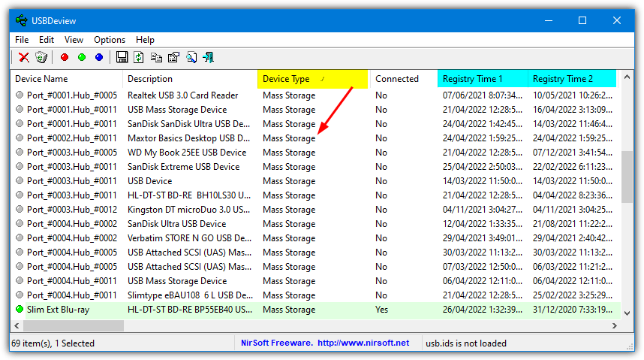Click the Exit door toolbar icon
This screenshot has height=360, width=644.
pyautogui.click(x=208, y=57)
